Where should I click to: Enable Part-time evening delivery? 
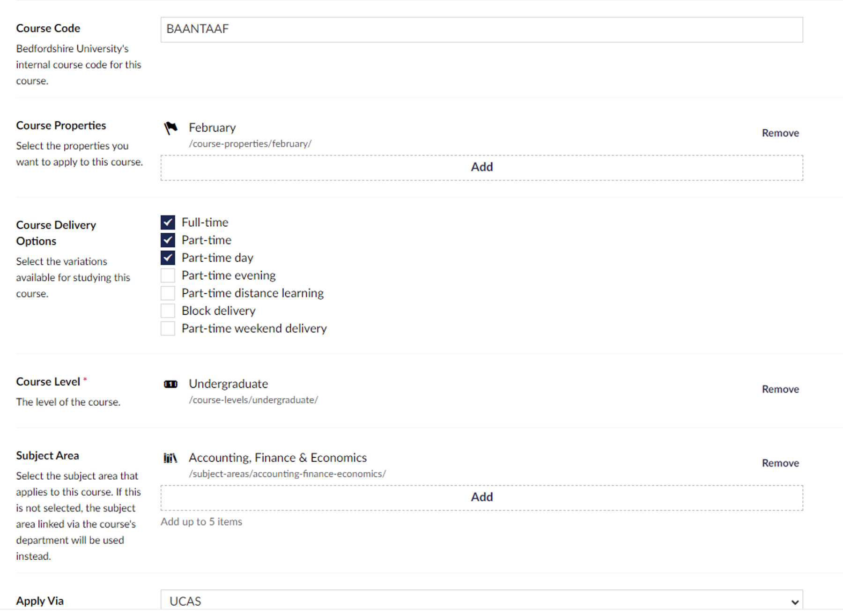[x=167, y=275]
